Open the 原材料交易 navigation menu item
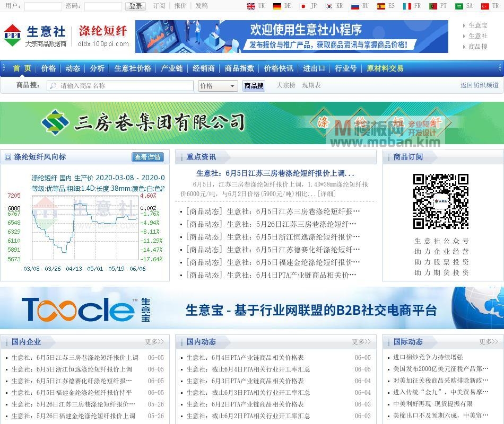 385,68
